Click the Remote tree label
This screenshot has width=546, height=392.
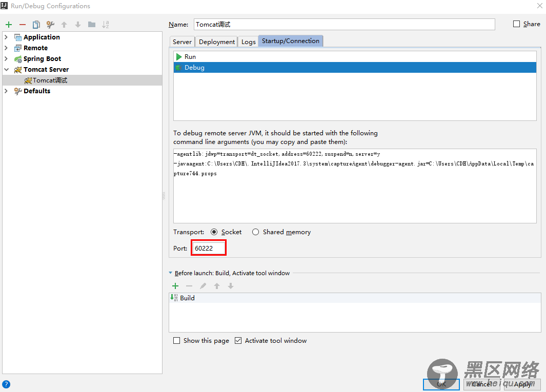pyautogui.click(x=35, y=48)
